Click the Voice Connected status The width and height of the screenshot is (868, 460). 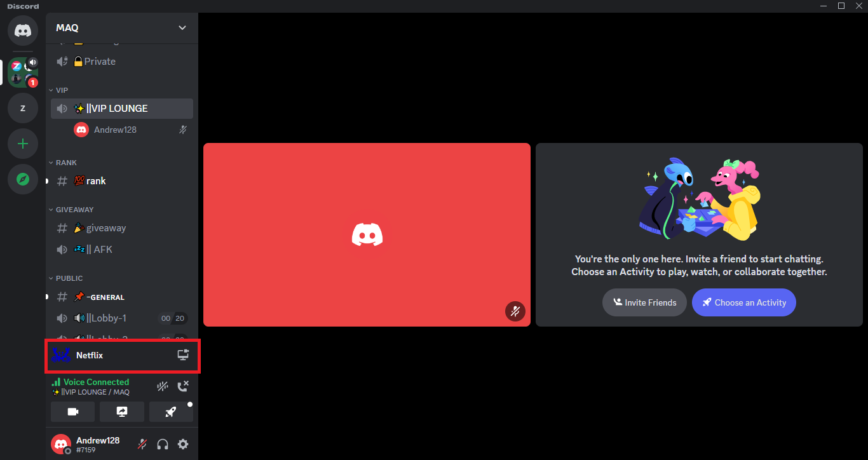(96, 382)
